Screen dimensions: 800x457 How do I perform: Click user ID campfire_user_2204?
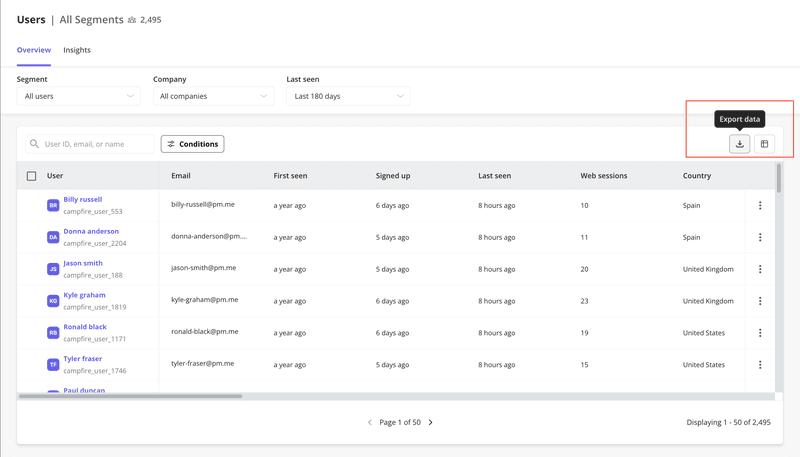coord(95,243)
